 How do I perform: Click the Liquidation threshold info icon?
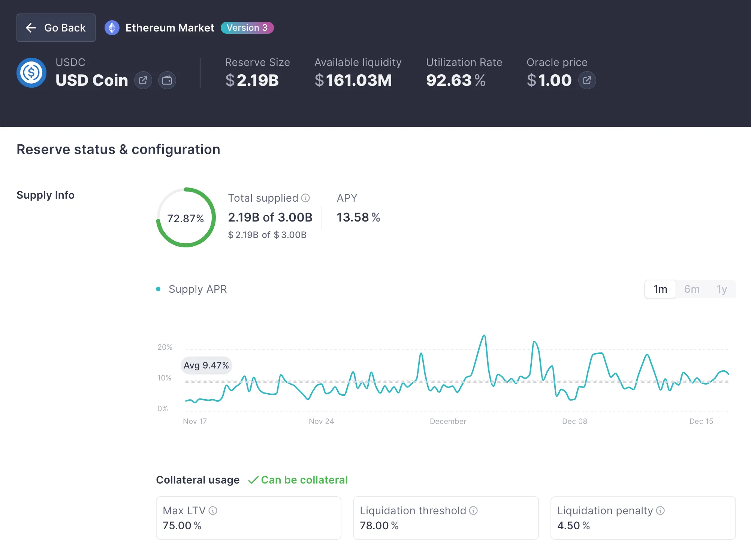click(473, 511)
